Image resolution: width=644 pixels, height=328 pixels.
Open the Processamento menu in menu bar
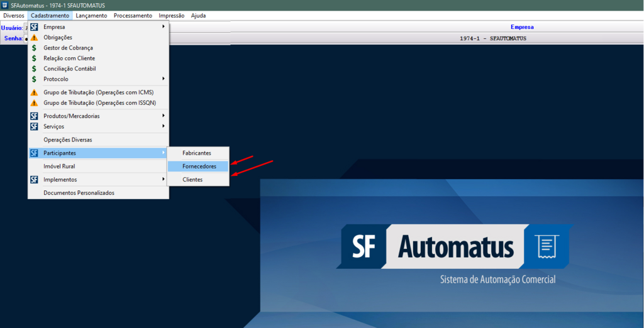[x=133, y=16]
